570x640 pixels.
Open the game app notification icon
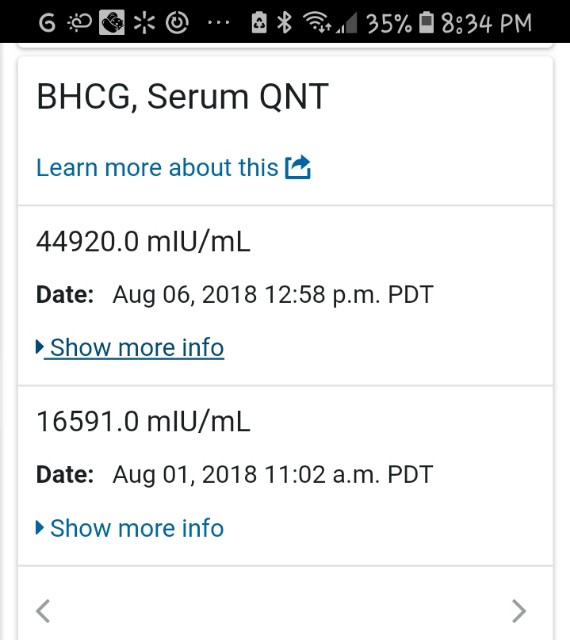pyautogui.click(x=111, y=22)
